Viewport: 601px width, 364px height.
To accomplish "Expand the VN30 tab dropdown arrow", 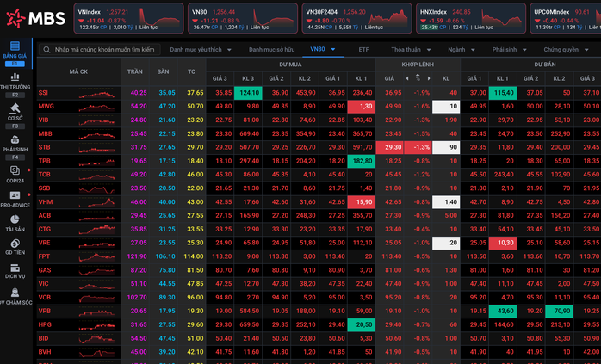I will (x=333, y=49).
